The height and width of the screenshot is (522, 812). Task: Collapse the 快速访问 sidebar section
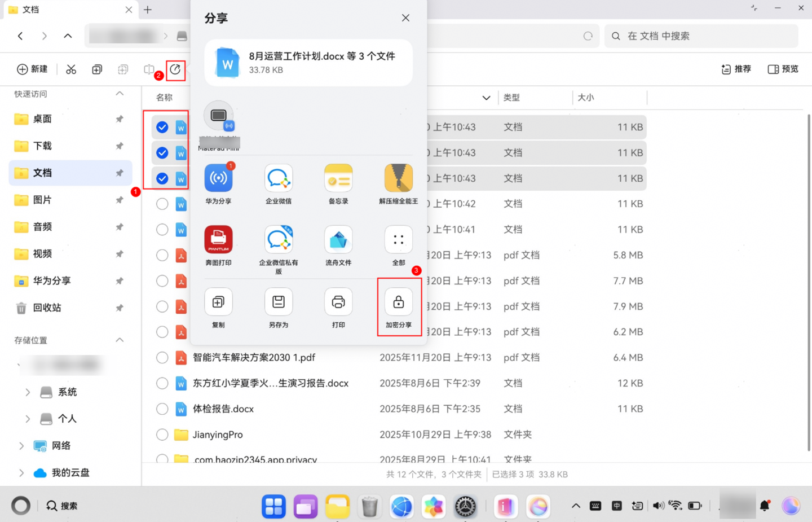click(119, 94)
